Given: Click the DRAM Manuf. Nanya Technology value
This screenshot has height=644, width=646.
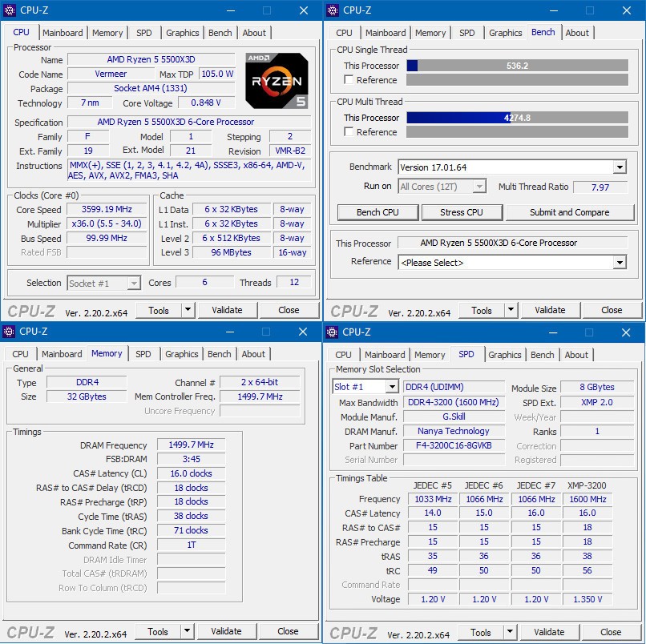Looking at the screenshot, I should tap(454, 431).
